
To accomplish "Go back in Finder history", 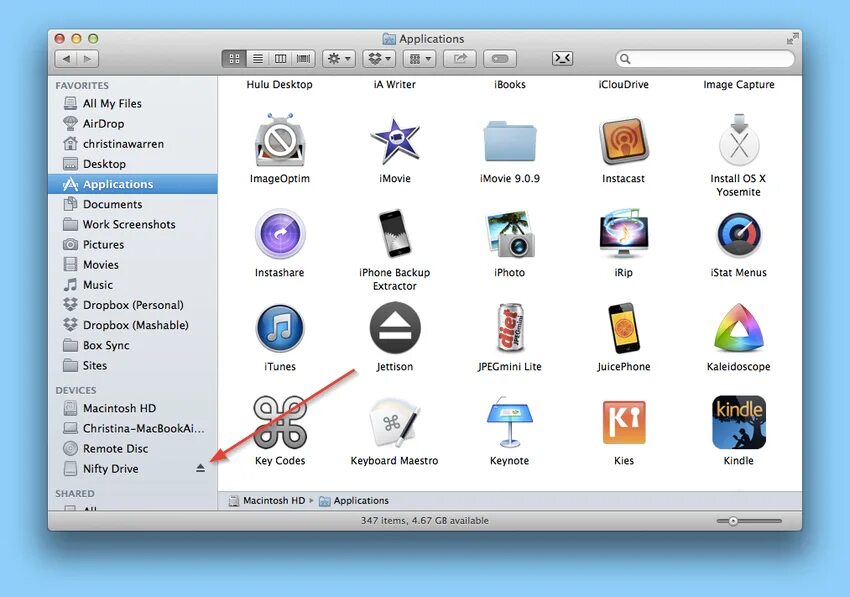I will 66,59.
